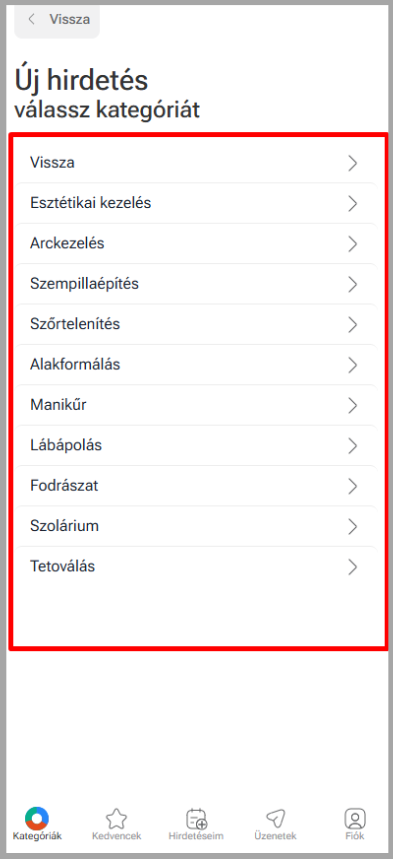Expand the Esztétikai kezelés chevron
393x859 pixels.
pyautogui.click(x=352, y=203)
